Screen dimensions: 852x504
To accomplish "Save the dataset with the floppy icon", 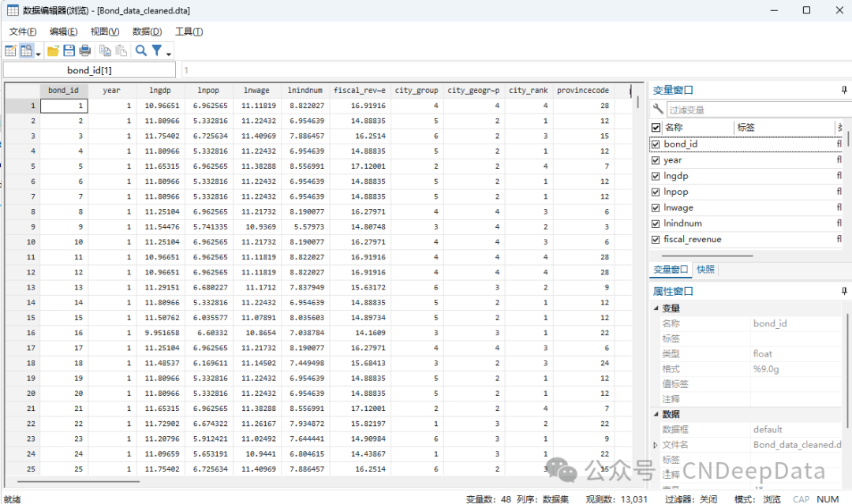I will tap(69, 51).
